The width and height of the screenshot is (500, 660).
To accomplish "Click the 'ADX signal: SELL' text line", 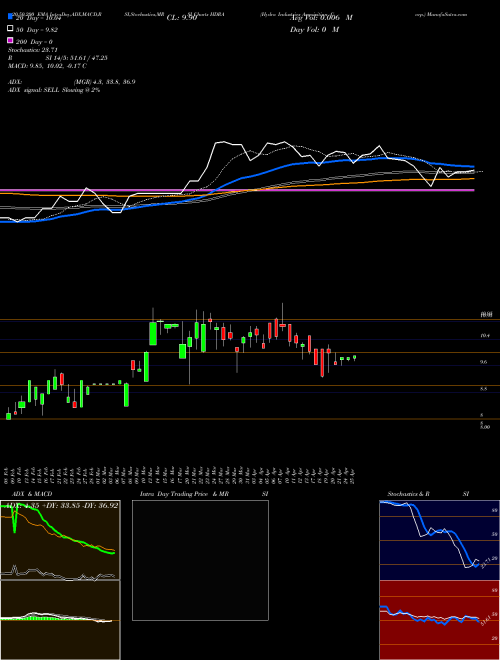I will click(54, 90).
